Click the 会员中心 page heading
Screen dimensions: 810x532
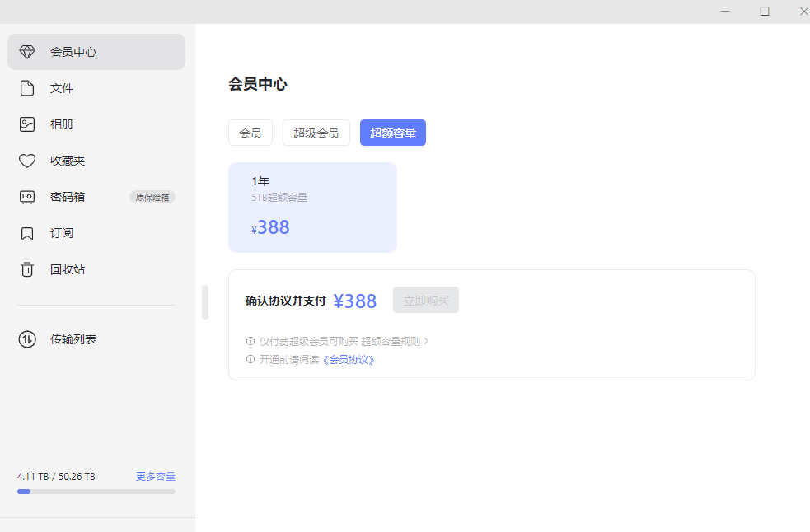(258, 84)
